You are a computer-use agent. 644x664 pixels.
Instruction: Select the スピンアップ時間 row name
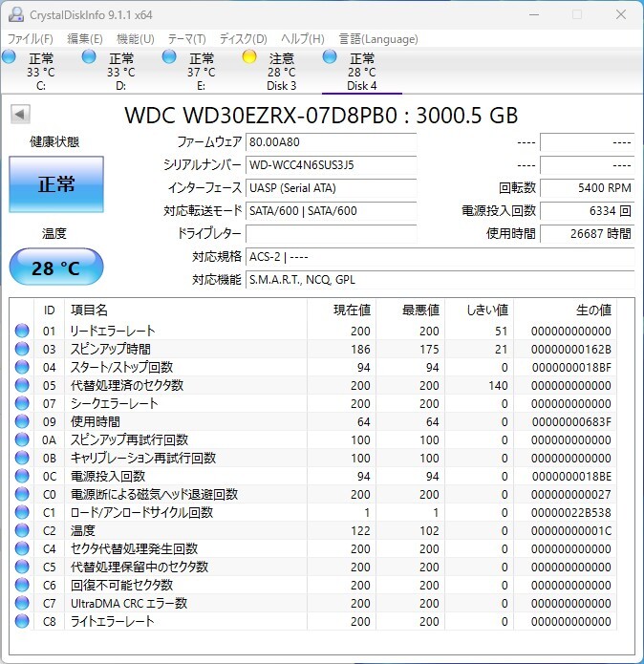[x=110, y=349]
